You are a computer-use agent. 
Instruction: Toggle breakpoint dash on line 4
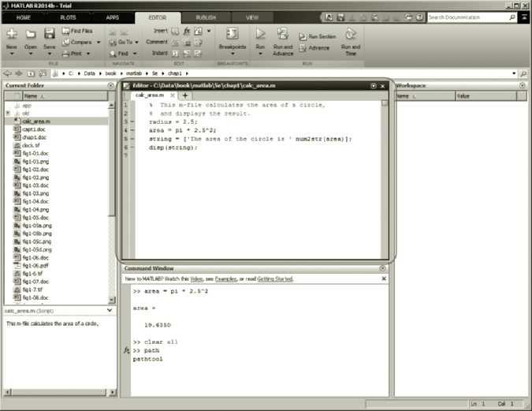pyautogui.click(x=132, y=130)
